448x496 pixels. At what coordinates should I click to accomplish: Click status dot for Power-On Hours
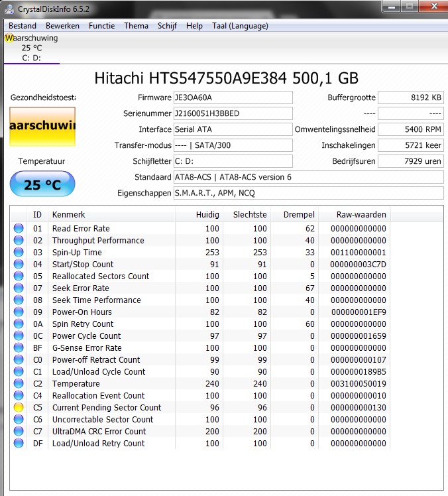19,312
